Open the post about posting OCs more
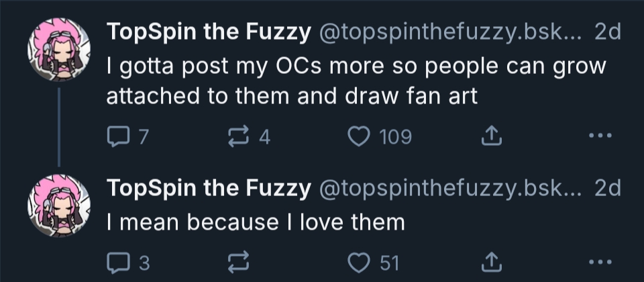This screenshot has height=282, width=644. 356,81
